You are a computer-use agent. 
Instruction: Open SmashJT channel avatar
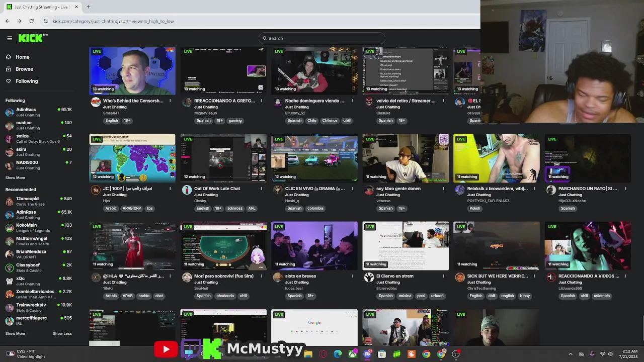coord(96,102)
